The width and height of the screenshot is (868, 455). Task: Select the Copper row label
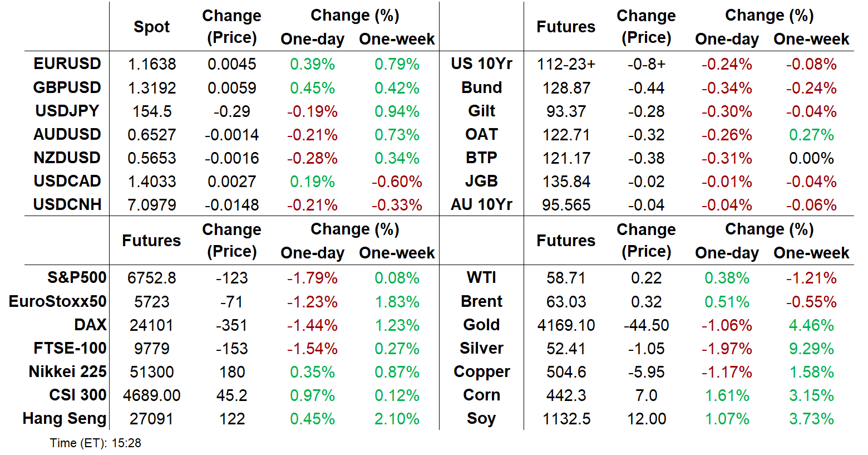pyautogui.click(x=481, y=372)
